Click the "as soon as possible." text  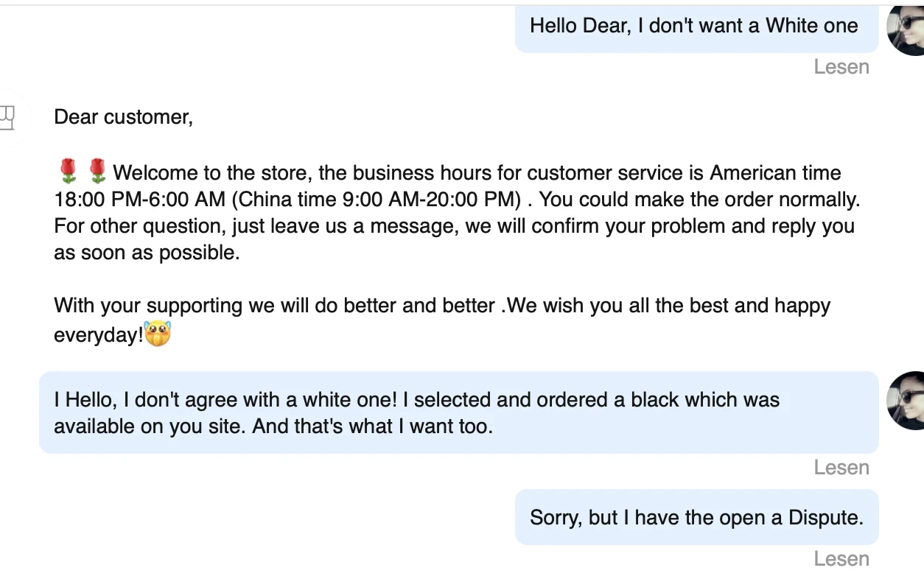pos(147,253)
